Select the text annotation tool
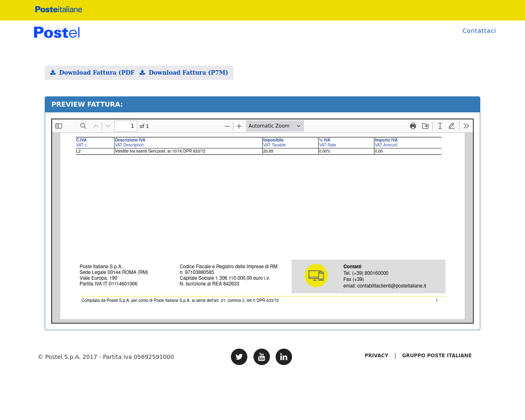This screenshot has width=525, height=420. point(440,126)
